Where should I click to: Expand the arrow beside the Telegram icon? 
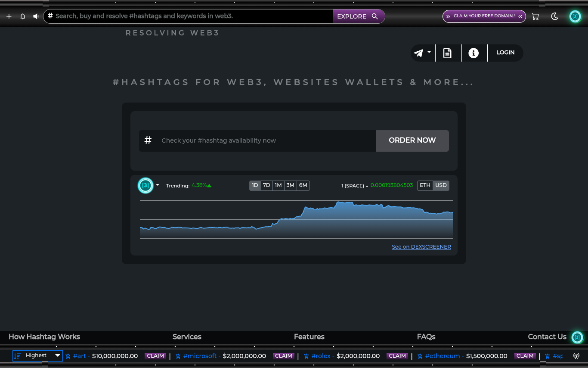429,52
